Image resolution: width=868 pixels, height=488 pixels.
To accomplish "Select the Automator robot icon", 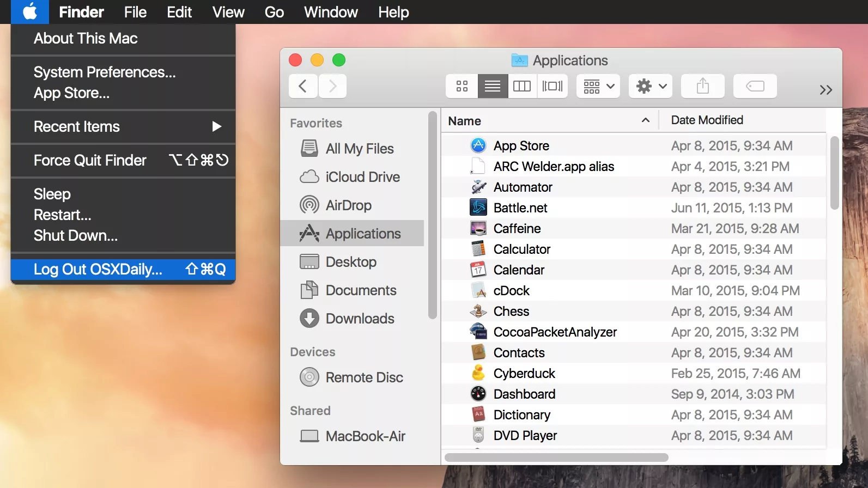I will [478, 187].
